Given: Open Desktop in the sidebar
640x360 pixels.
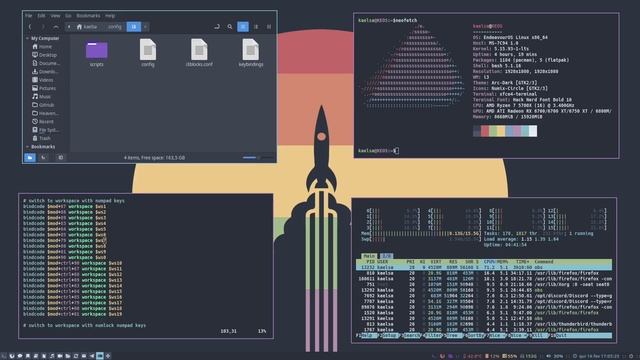Looking at the screenshot, I should click(44, 55).
